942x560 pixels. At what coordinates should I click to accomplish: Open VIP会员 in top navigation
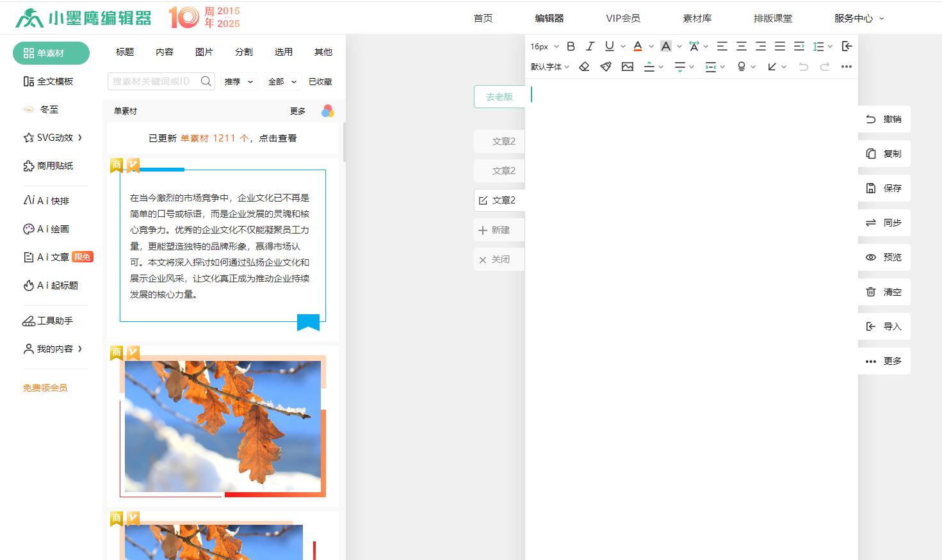pos(622,19)
